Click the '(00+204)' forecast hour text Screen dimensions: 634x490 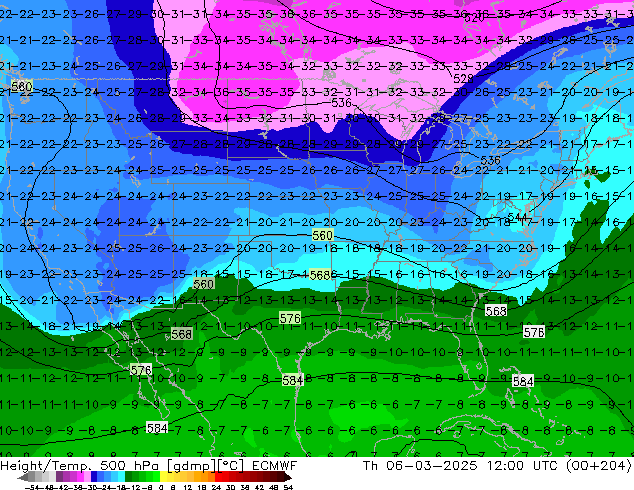[598, 465]
